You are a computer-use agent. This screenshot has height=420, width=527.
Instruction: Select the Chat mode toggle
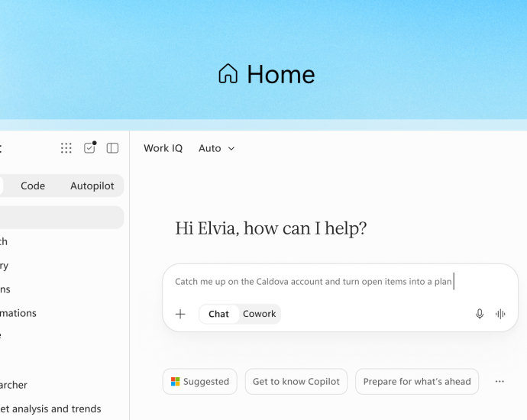[218, 314]
